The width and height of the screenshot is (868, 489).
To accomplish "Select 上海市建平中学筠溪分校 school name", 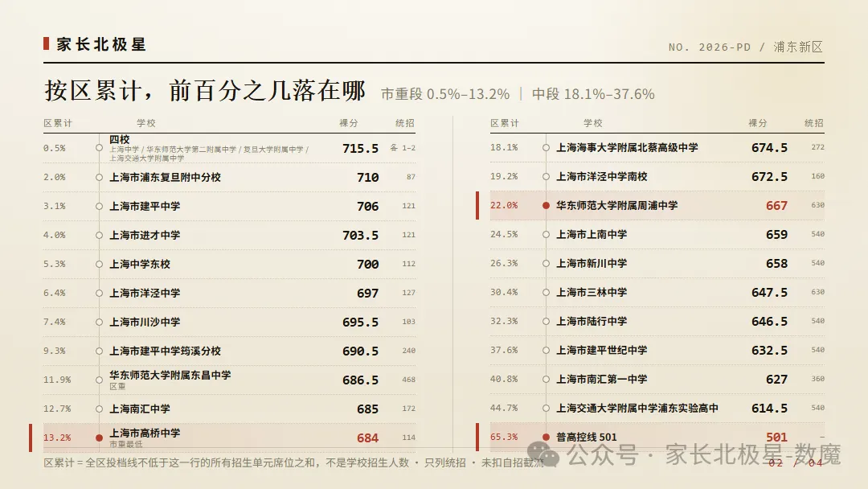I will pyautogui.click(x=165, y=351).
